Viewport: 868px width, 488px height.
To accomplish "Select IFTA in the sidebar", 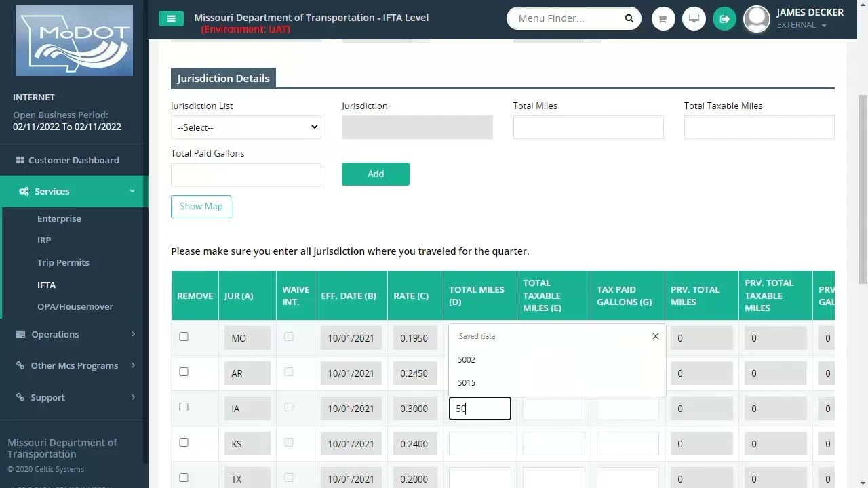I will (46, 285).
